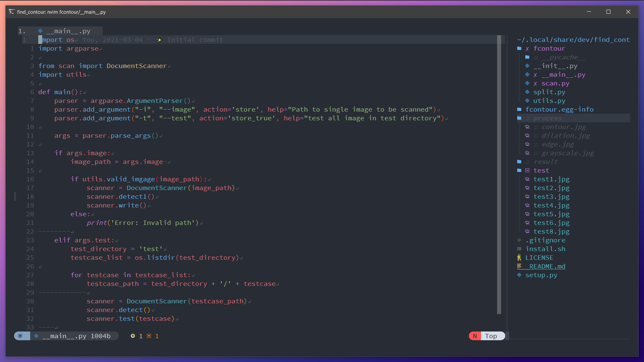Click the Python icon in the __main__.py tab
Screen dimensions: 644x362
click(40, 31)
